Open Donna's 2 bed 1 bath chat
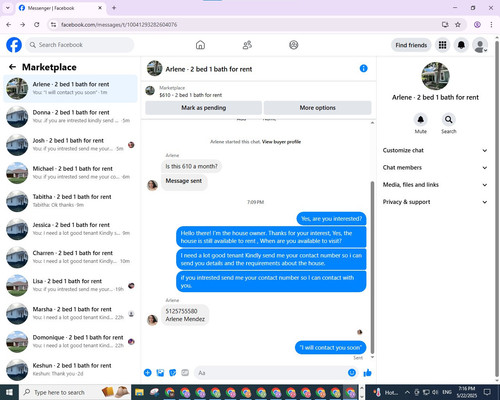 [70, 117]
